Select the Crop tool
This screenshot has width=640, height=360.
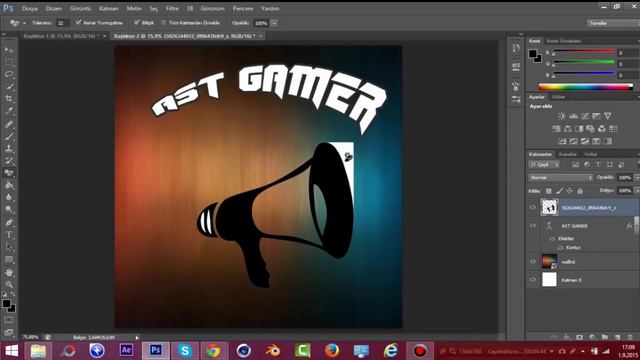coord(9,99)
